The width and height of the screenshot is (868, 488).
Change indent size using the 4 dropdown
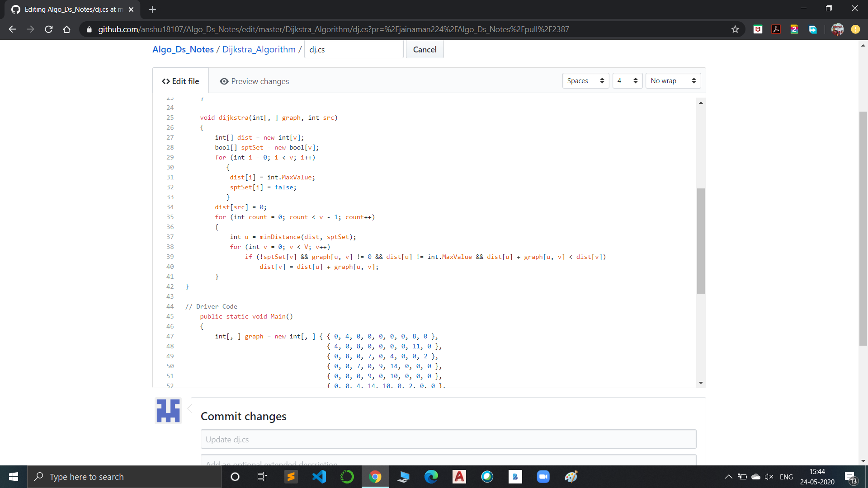tap(627, 80)
